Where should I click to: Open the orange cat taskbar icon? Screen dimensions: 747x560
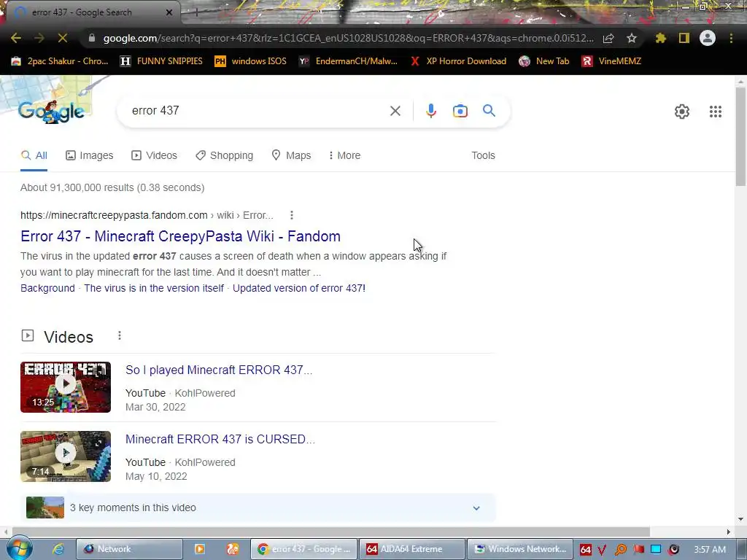click(233, 549)
